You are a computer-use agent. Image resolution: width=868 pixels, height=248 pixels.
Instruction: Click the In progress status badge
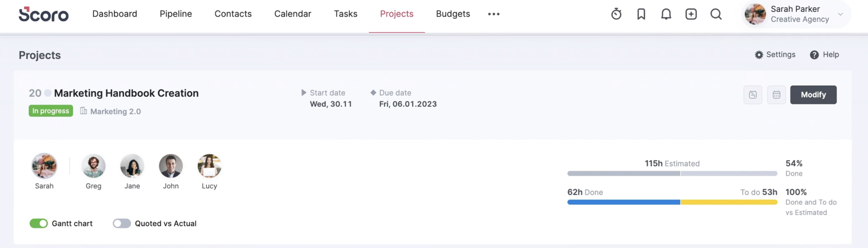coord(50,111)
